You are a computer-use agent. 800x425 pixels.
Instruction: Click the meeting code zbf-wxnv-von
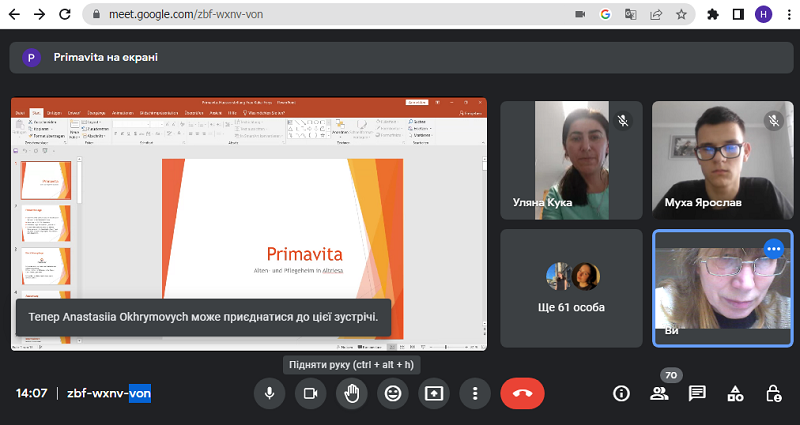[x=109, y=393]
